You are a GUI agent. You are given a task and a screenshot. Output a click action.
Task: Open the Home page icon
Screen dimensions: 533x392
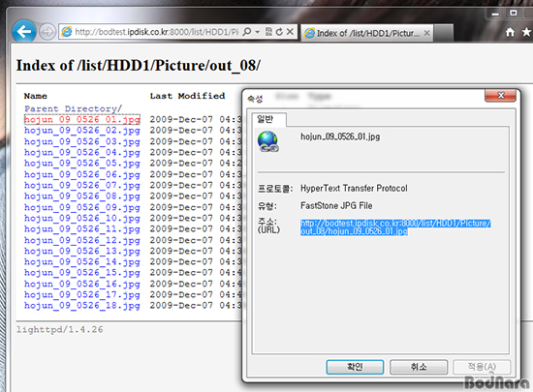click(x=510, y=32)
